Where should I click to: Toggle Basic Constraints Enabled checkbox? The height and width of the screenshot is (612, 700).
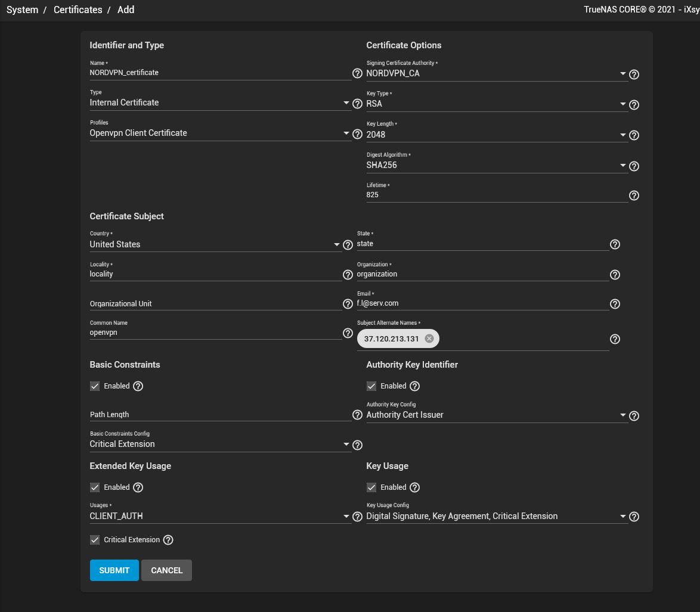tap(95, 386)
